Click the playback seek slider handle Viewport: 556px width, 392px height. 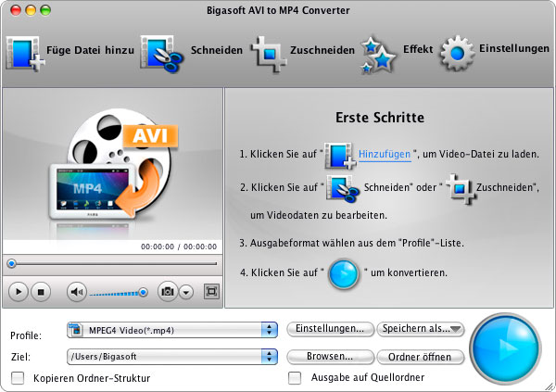click(12, 263)
